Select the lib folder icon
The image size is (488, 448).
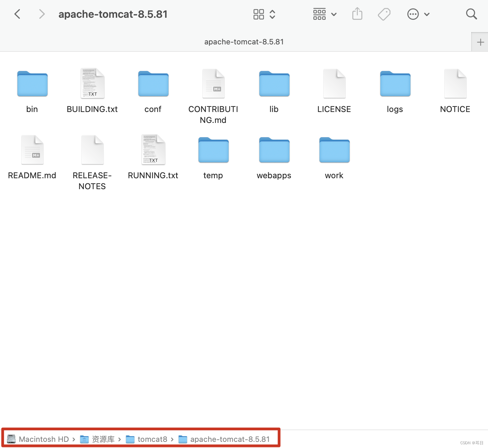(x=274, y=84)
